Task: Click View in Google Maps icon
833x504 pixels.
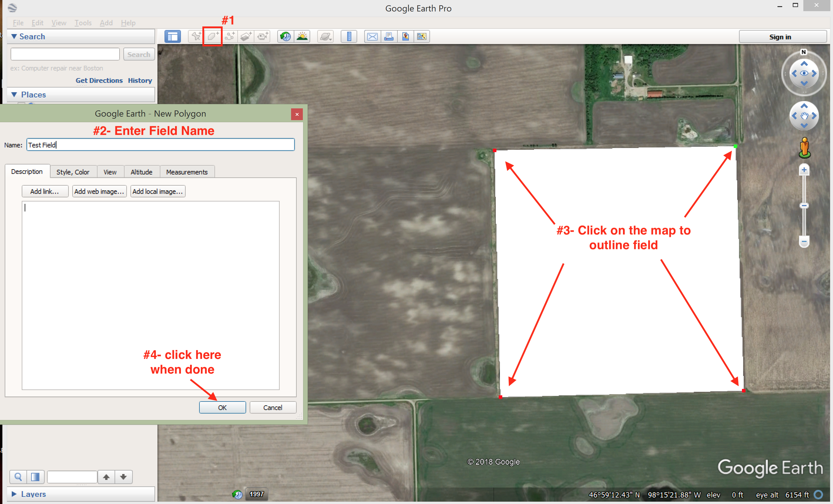Action: pos(421,36)
